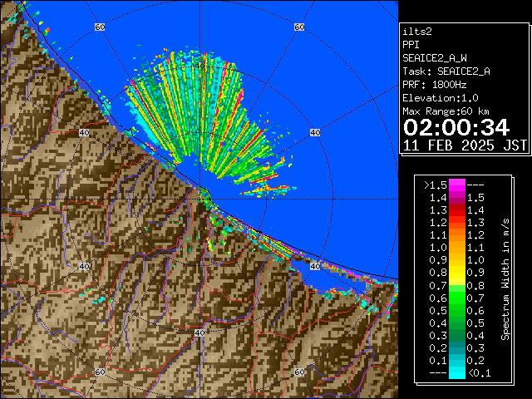
Task: Click the 02:00:34 timestamp
Action: point(456,127)
